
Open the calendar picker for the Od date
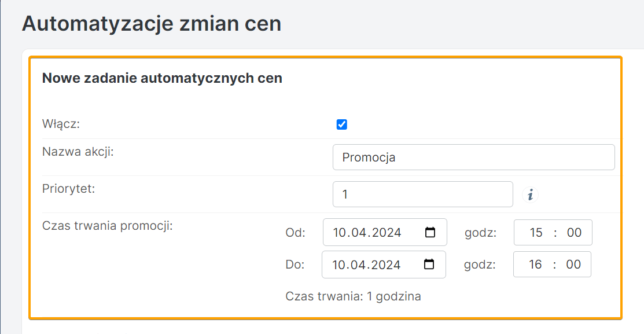point(430,233)
